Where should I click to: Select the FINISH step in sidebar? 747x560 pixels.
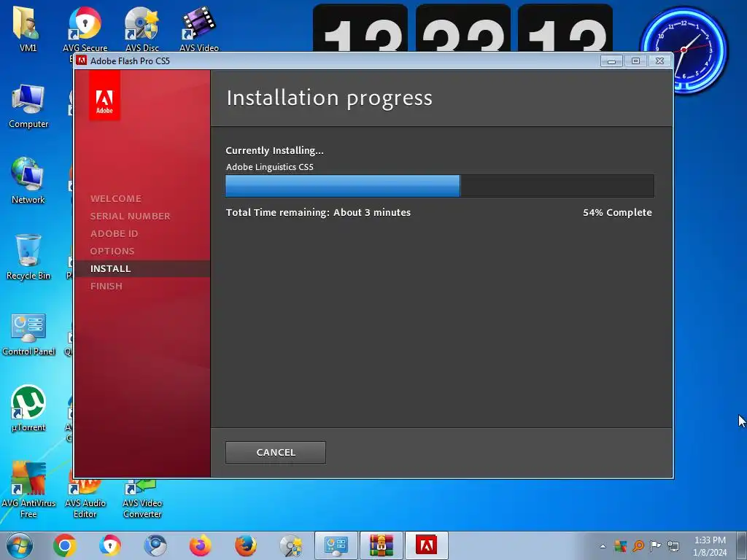tap(107, 286)
